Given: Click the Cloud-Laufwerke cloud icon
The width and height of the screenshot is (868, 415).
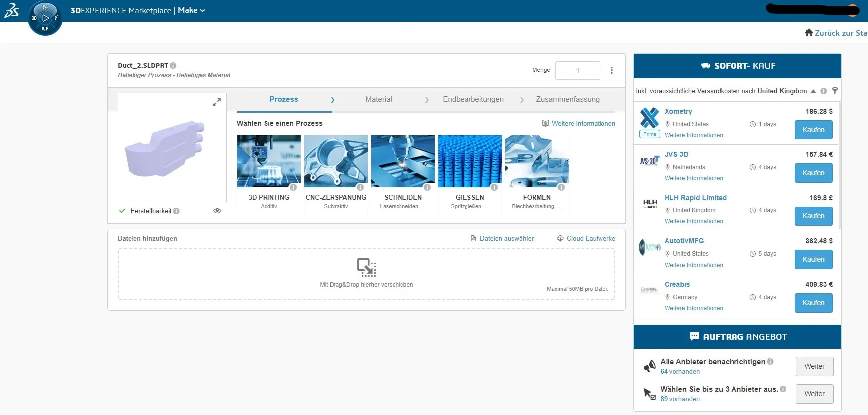Looking at the screenshot, I should click(x=560, y=238).
